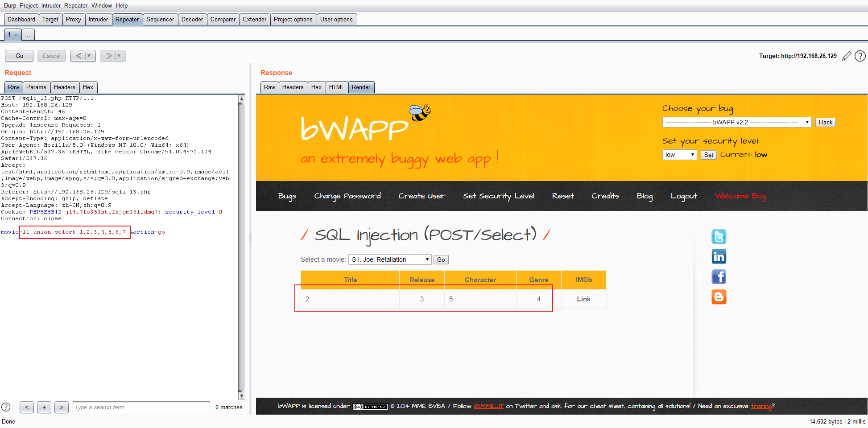Screen dimensions: 868x428
Task: Follow the @MME_IT Twitter link
Action: pyautogui.click(x=488, y=406)
